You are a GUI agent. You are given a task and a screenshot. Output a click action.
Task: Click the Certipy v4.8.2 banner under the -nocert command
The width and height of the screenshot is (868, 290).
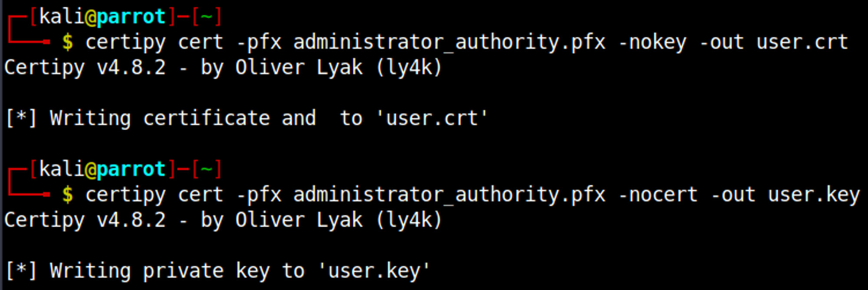[85, 220]
